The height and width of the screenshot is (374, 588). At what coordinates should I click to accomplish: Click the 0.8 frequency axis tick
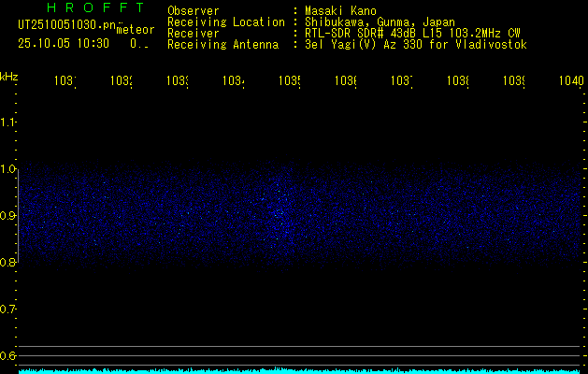click(x=8, y=263)
